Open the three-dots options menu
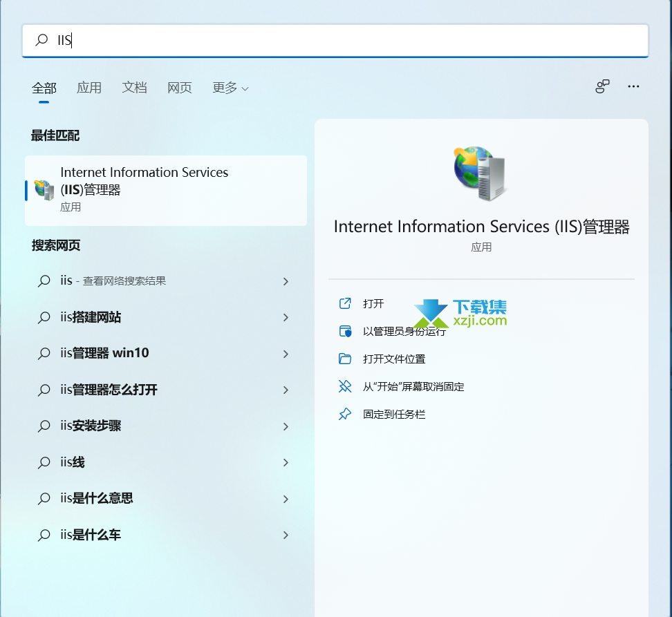 [633, 86]
